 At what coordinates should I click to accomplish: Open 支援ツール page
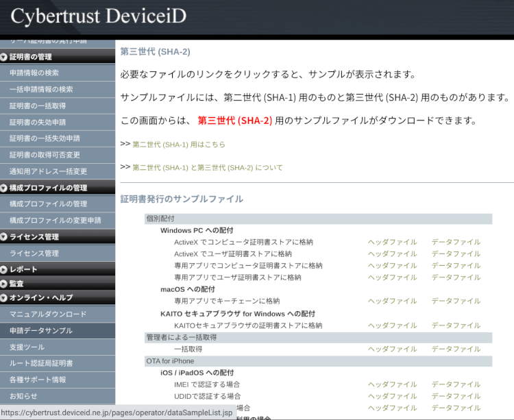[58, 347]
